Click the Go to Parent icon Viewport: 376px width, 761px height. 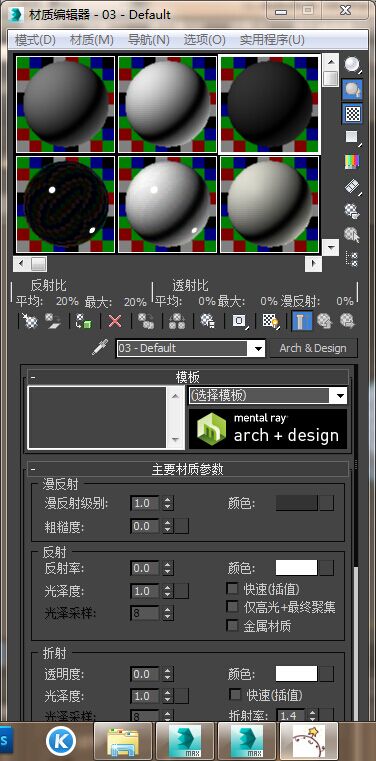[x=325, y=321]
